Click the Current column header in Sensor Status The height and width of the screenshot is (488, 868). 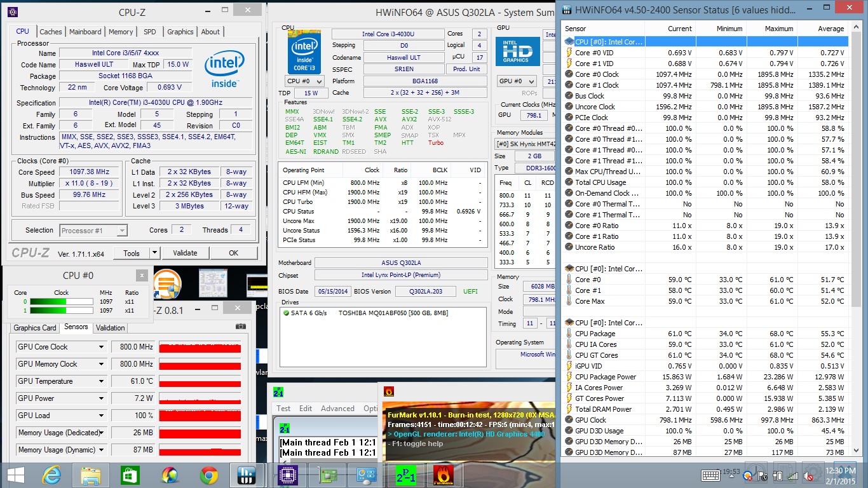click(x=670, y=29)
